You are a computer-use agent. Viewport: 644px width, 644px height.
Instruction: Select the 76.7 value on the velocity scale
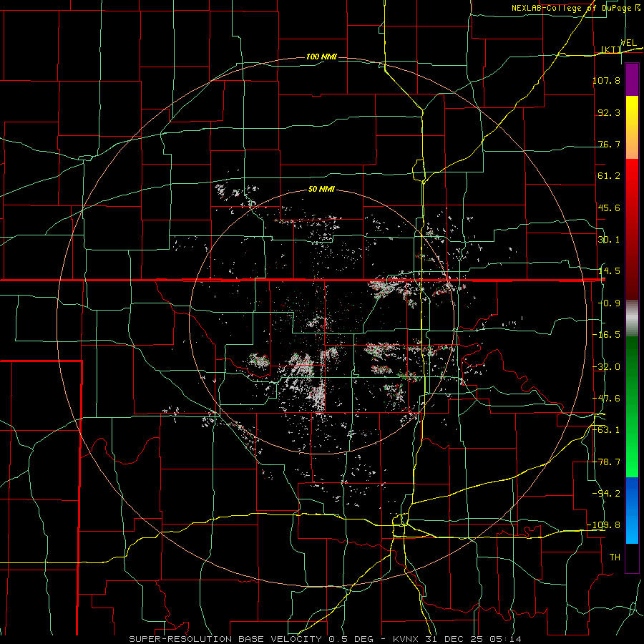tap(609, 144)
